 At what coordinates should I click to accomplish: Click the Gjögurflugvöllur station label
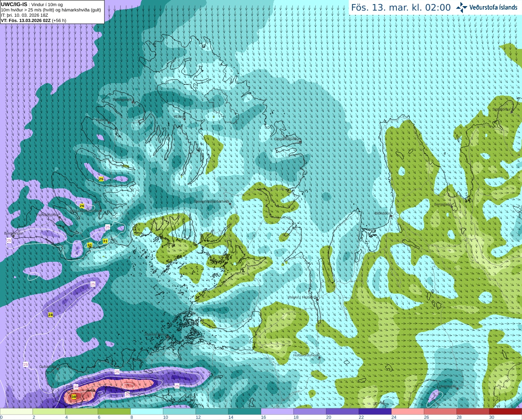(287, 139)
